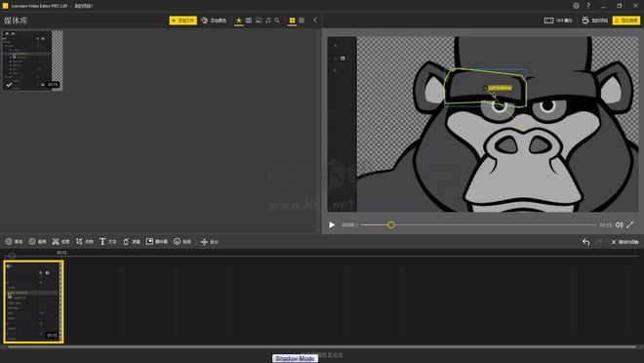
Task: Filter media library by image files
Action: pyautogui.click(x=259, y=20)
